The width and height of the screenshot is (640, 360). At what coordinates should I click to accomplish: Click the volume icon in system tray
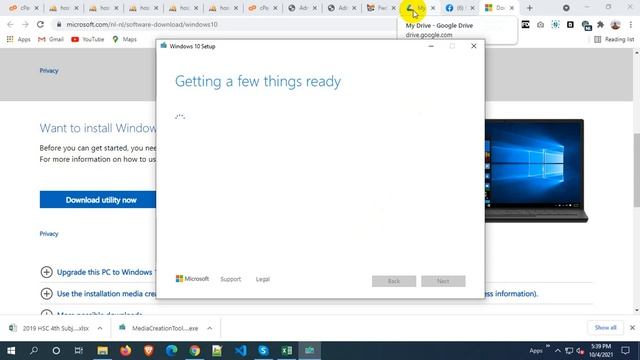pos(580,351)
